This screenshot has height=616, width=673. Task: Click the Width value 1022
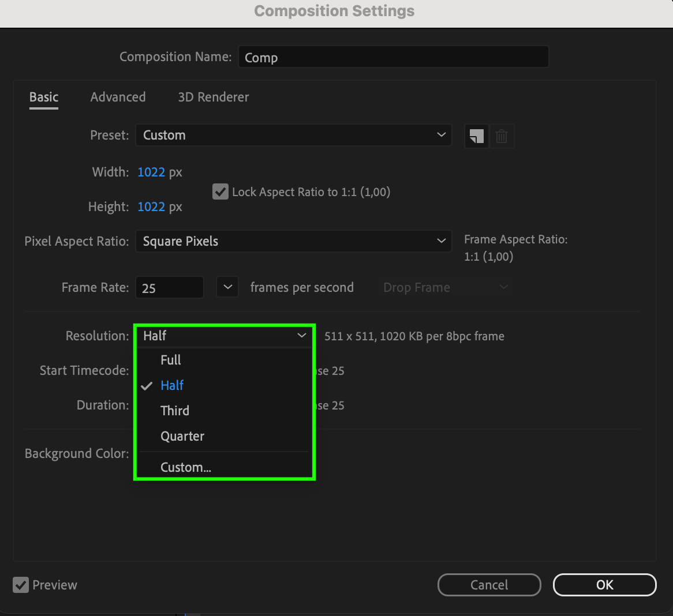coord(151,172)
